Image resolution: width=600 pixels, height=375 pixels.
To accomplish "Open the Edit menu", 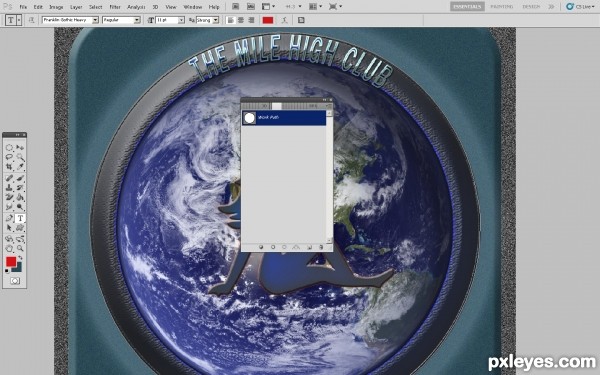I will 38,7.
